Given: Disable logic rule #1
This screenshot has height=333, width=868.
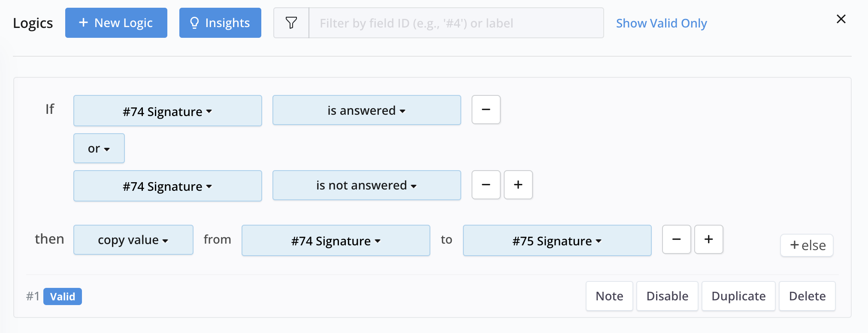Looking at the screenshot, I should coord(667,296).
